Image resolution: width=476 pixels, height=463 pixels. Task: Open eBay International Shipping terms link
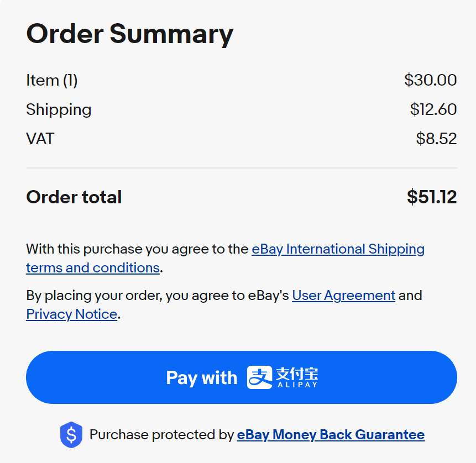click(x=338, y=249)
